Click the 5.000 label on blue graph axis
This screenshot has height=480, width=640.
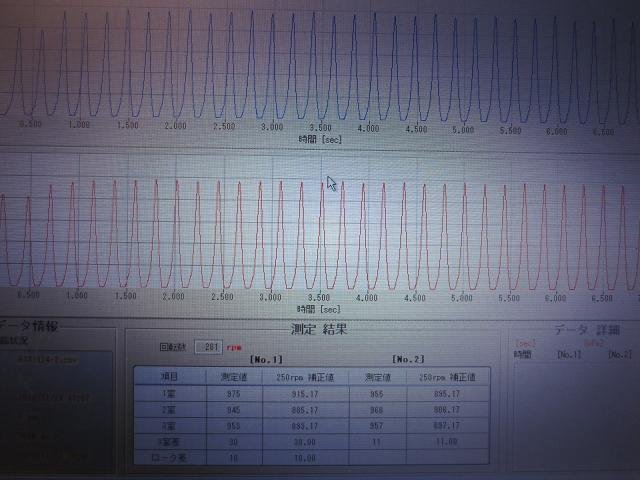click(x=463, y=130)
